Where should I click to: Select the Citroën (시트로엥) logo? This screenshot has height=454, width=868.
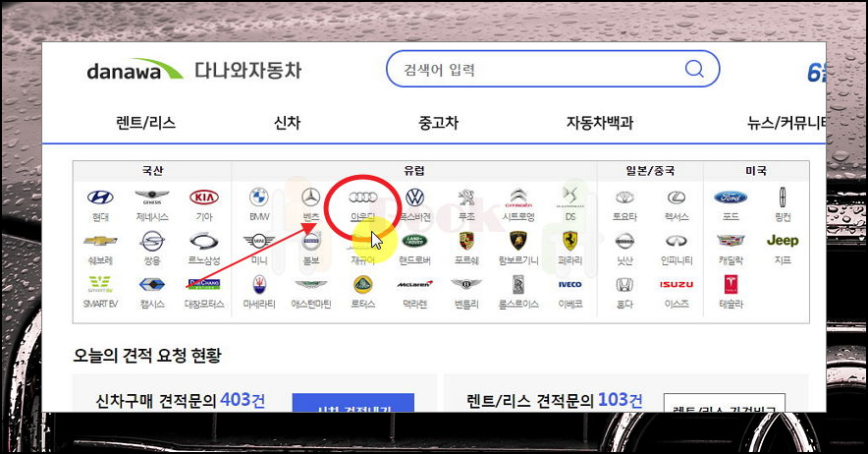(x=518, y=198)
